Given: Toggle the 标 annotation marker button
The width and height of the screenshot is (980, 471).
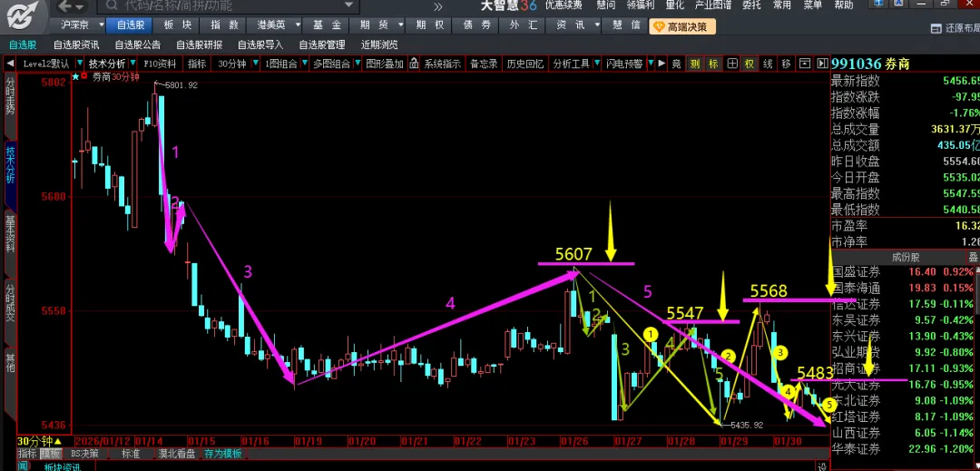Looking at the screenshot, I should coord(713,64).
